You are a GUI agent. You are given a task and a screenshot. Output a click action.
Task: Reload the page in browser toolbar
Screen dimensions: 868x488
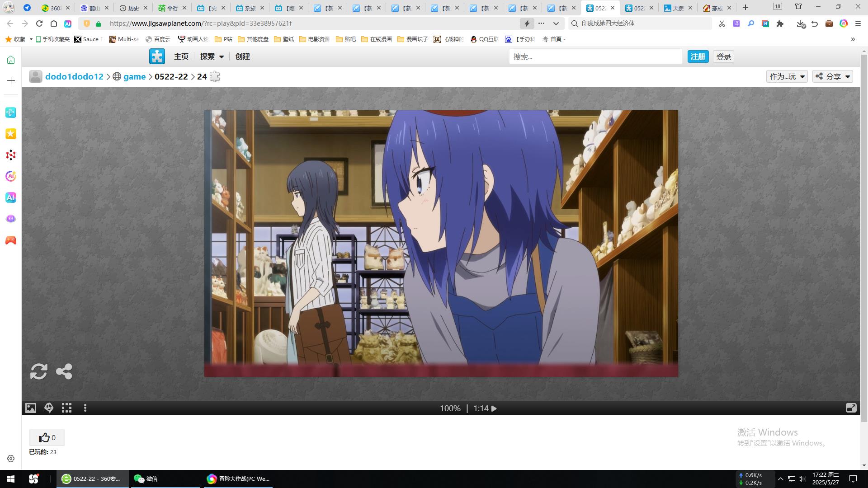pos(39,23)
